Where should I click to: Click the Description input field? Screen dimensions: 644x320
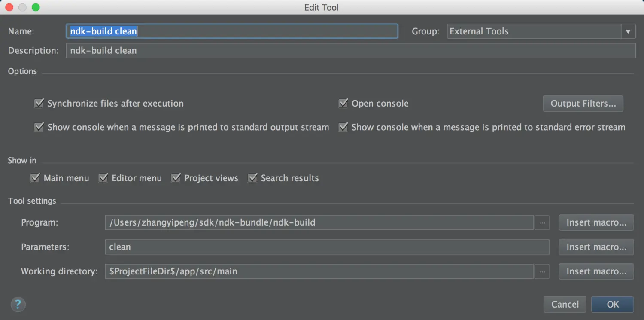click(351, 50)
